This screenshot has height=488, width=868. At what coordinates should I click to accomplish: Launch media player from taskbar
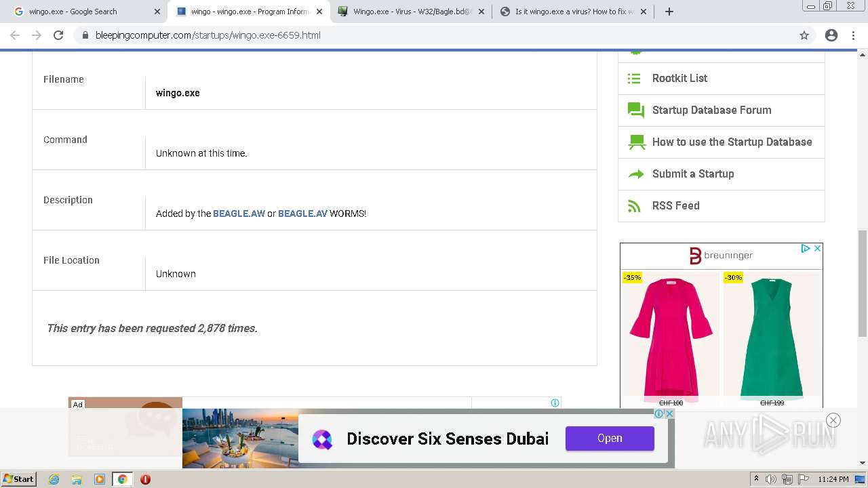click(100, 479)
